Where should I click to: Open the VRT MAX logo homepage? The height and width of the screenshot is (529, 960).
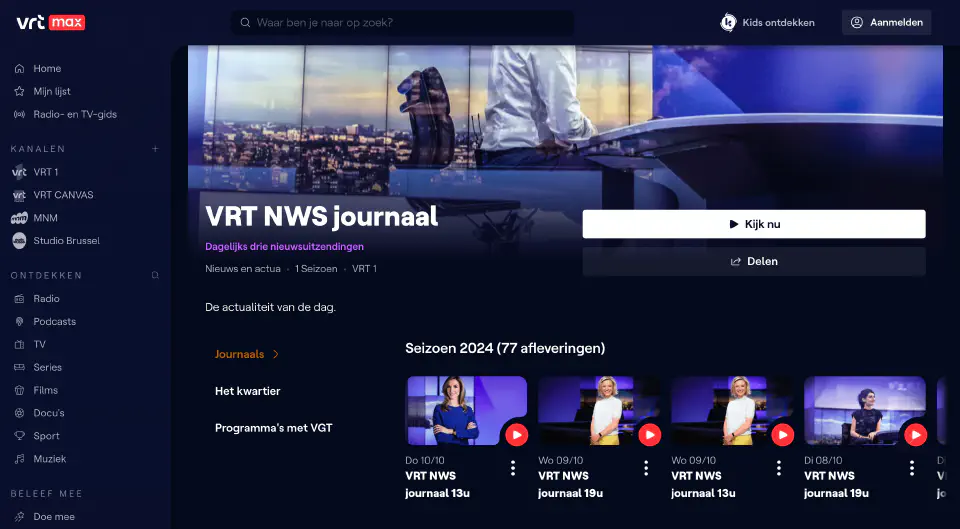pyautogui.click(x=50, y=23)
